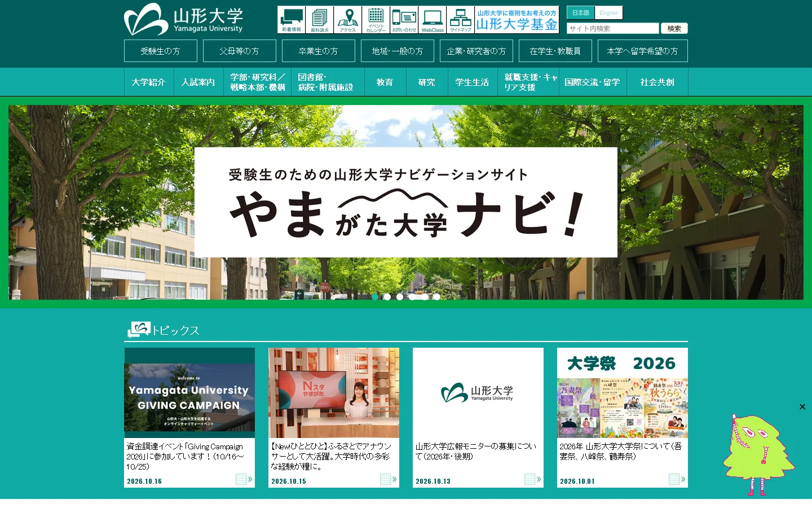Click the date 2026.10.01
The image size is (812, 508).
577,481
